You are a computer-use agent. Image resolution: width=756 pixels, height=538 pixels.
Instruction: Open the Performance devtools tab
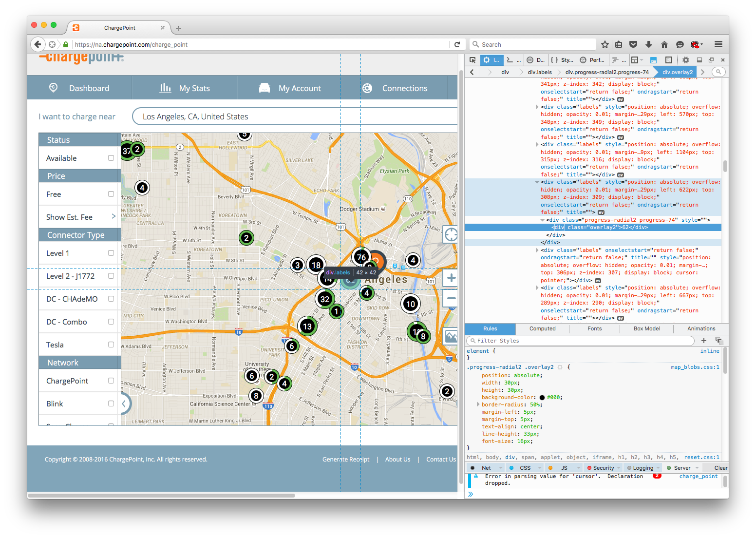coord(592,60)
